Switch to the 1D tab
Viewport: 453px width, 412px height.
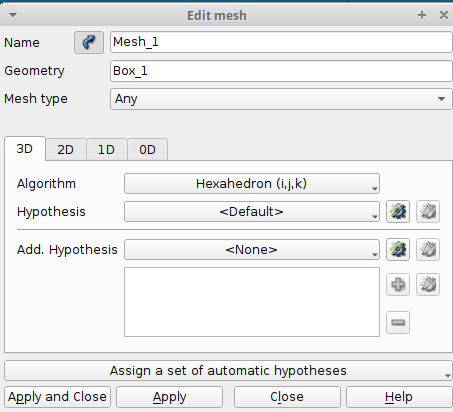click(106, 150)
